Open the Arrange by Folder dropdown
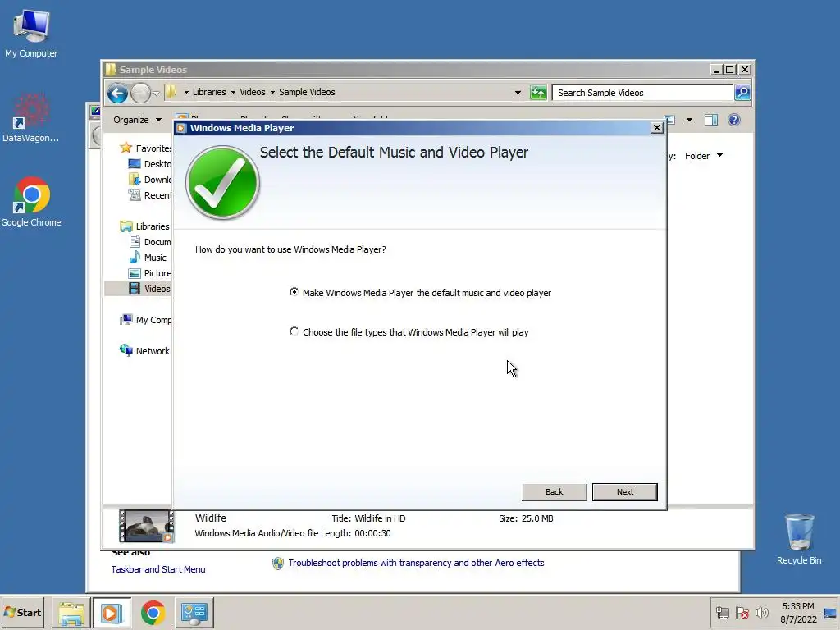840x630 pixels. [x=704, y=156]
